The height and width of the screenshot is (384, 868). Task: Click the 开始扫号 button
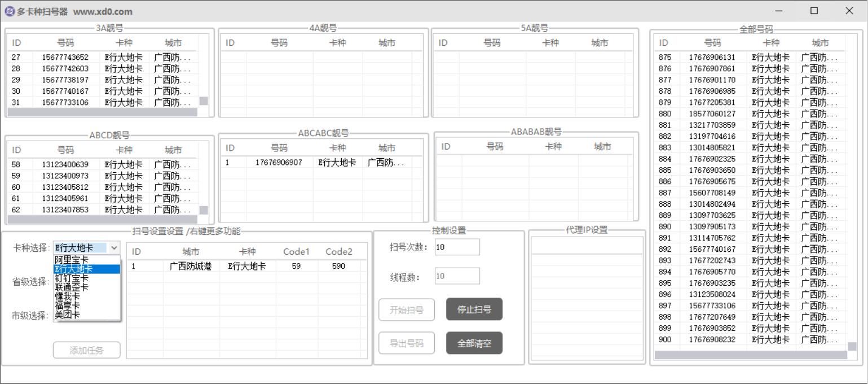407,309
